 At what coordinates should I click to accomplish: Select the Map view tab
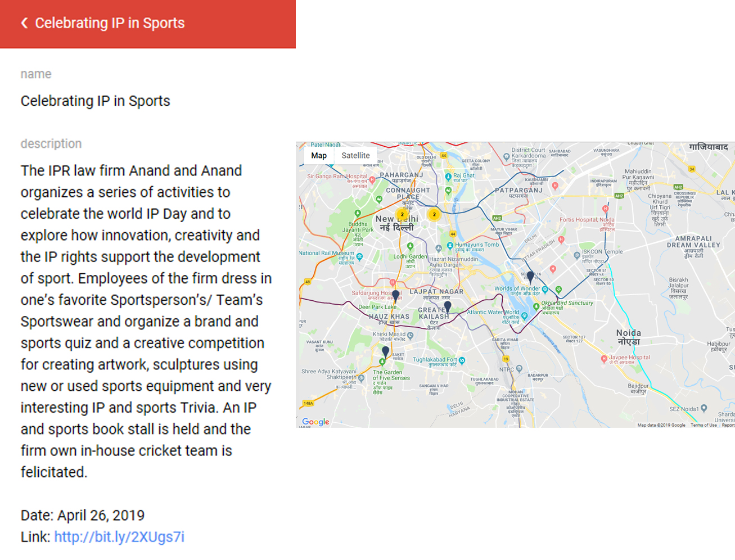click(319, 156)
